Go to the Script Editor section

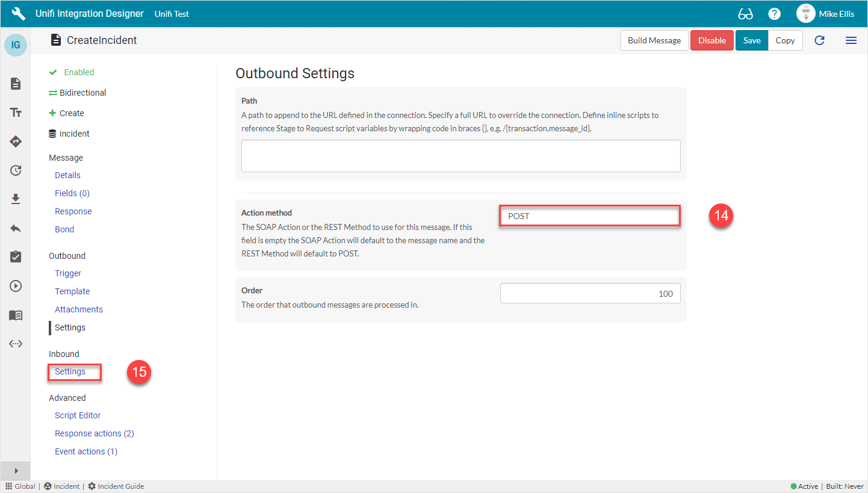pos(78,415)
